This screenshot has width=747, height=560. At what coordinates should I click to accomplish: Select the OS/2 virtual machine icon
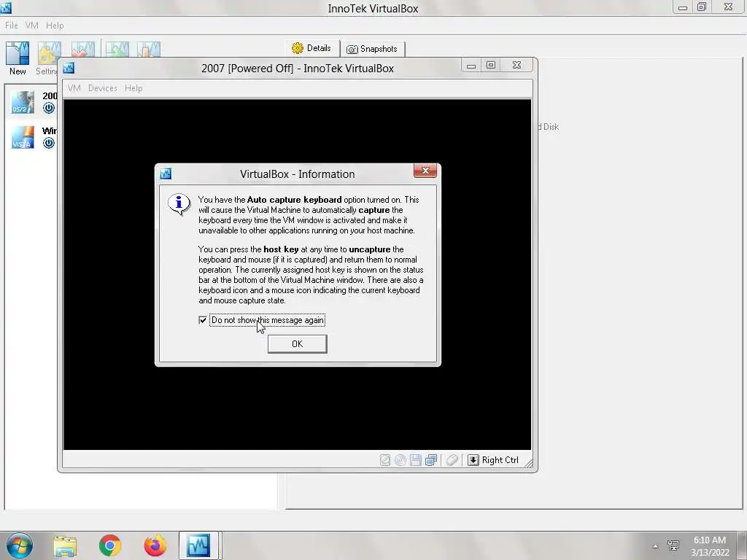23,102
